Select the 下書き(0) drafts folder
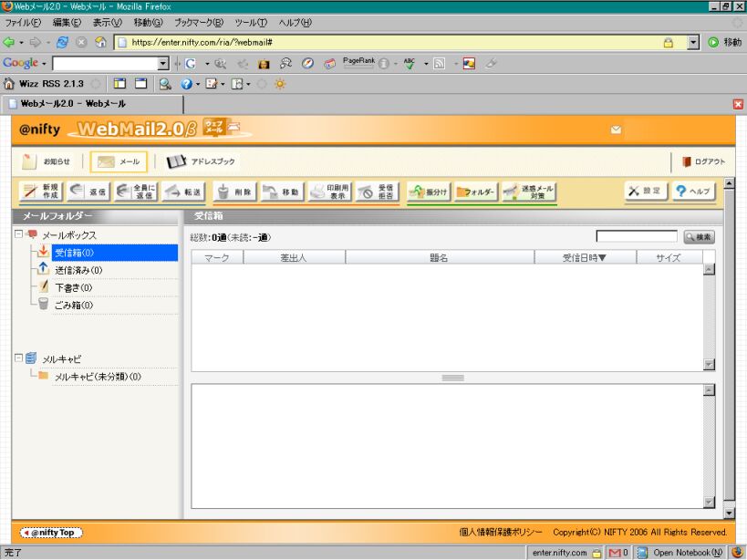This screenshot has width=747, height=560. (x=73, y=287)
